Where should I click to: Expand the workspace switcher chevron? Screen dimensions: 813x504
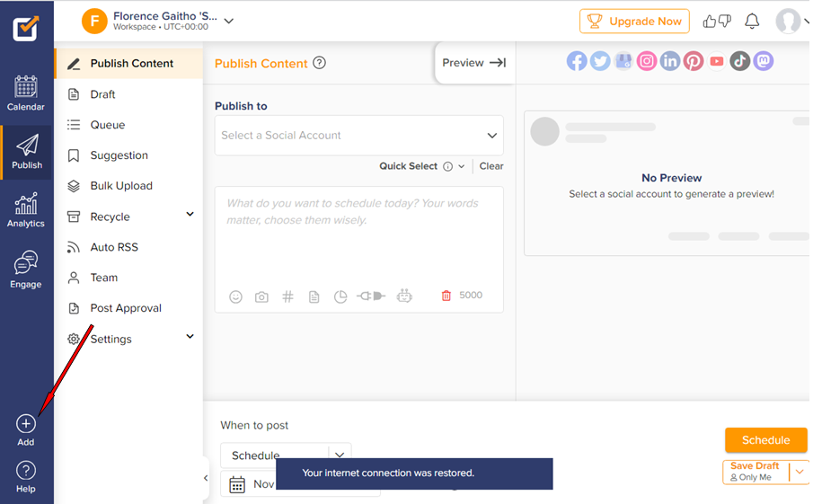(x=229, y=22)
